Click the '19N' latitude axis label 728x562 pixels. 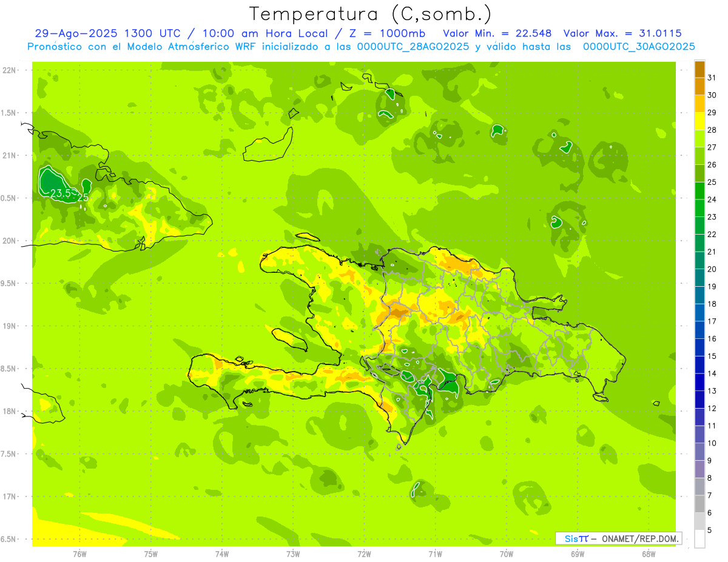pos(10,326)
